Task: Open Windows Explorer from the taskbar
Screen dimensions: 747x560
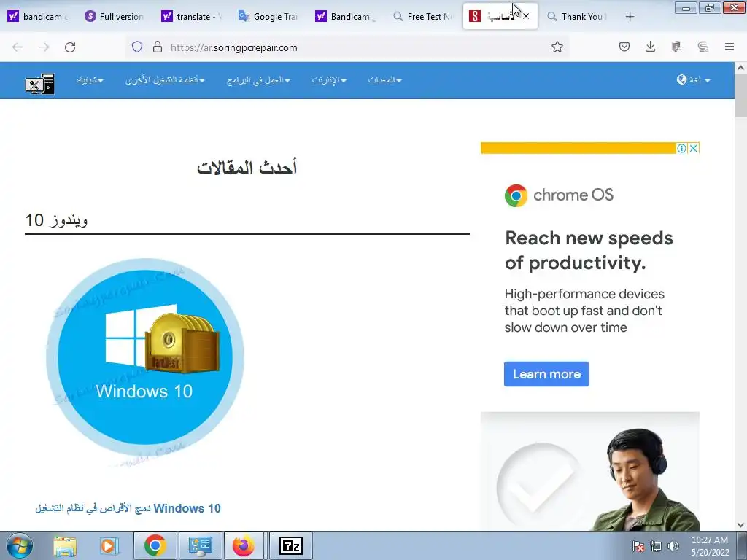Action: (x=65, y=545)
